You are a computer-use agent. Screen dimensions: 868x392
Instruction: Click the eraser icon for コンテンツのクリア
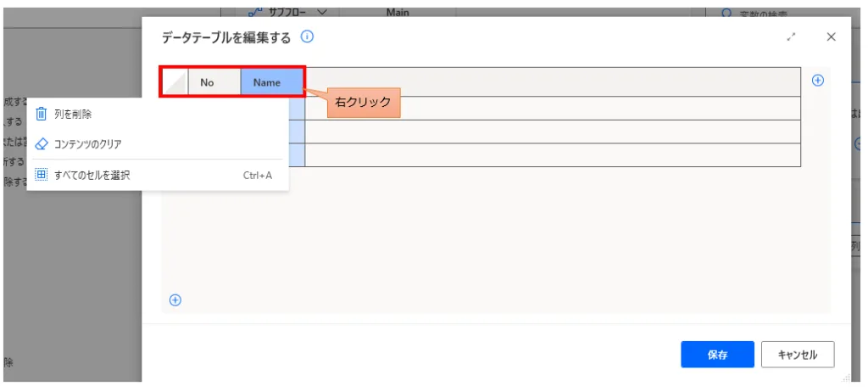41,144
